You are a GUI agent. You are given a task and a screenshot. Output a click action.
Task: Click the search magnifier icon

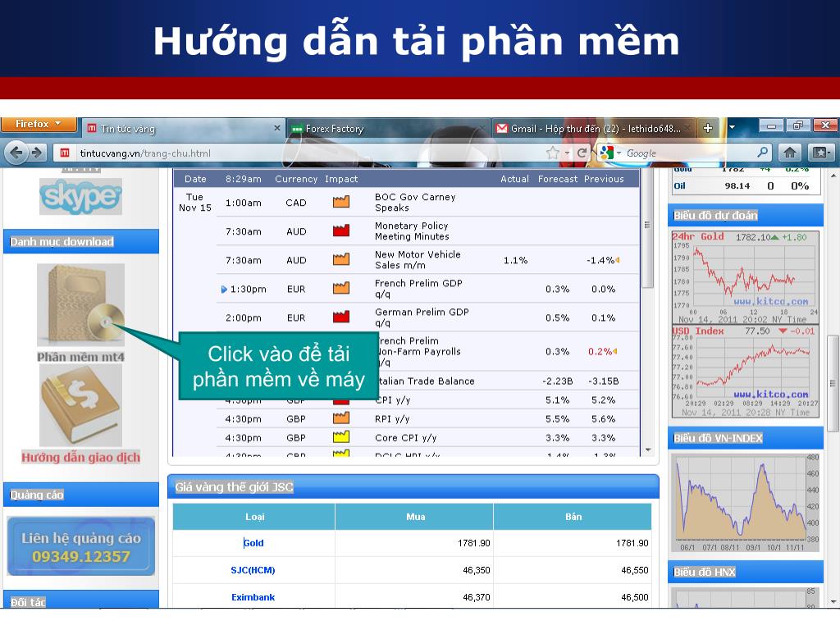coord(763,153)
